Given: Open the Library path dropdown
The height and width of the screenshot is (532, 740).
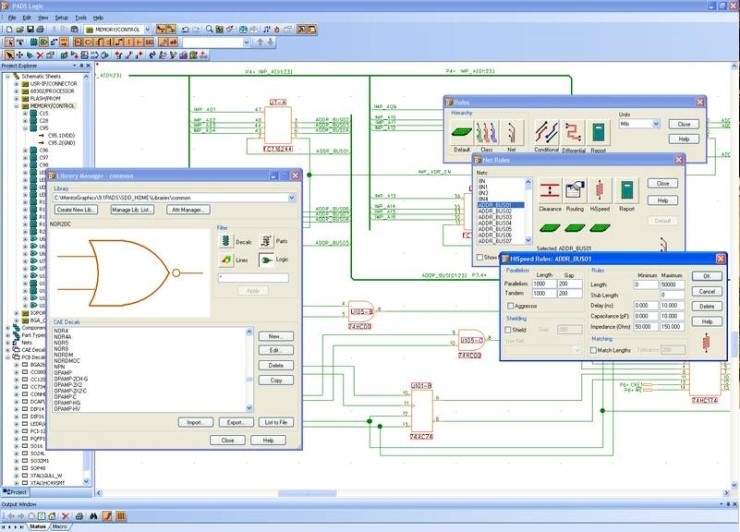Looking at the screenshot, I should (x=292, y=198).
